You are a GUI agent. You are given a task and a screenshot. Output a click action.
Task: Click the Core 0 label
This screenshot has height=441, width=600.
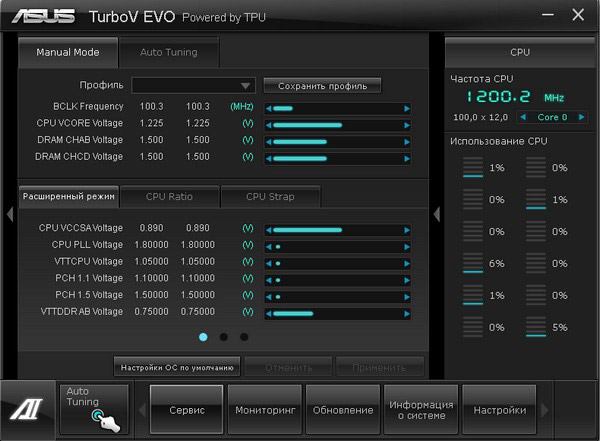(552, 117)
